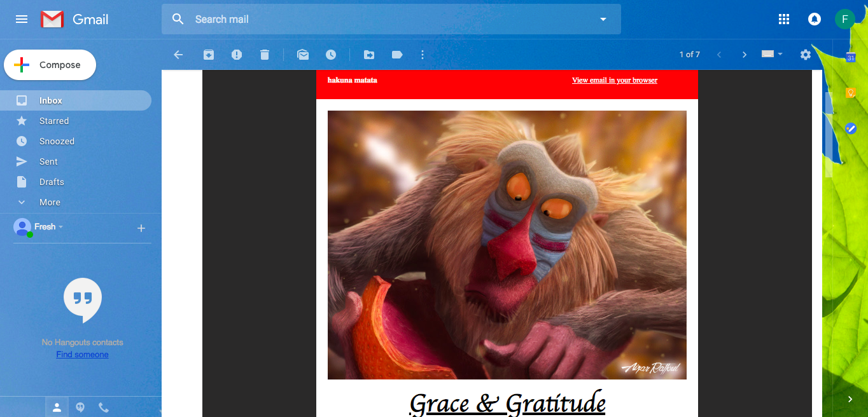Viewport: 868px width, 417px height.
Task: Show search options dropdown arrow
Action: 603,19
